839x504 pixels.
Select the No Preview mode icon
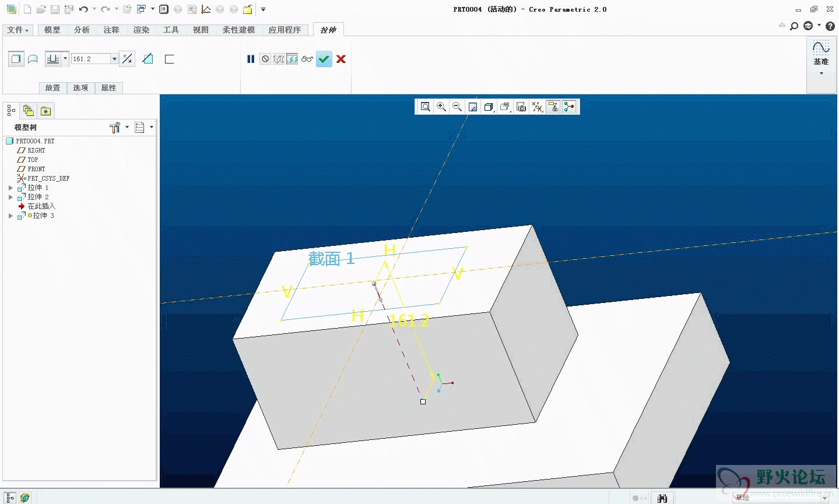tap(265, 59)
